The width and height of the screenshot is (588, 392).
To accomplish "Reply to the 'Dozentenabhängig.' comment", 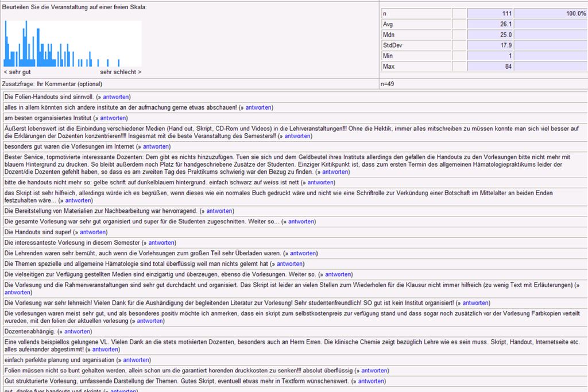I will [77, 331].
